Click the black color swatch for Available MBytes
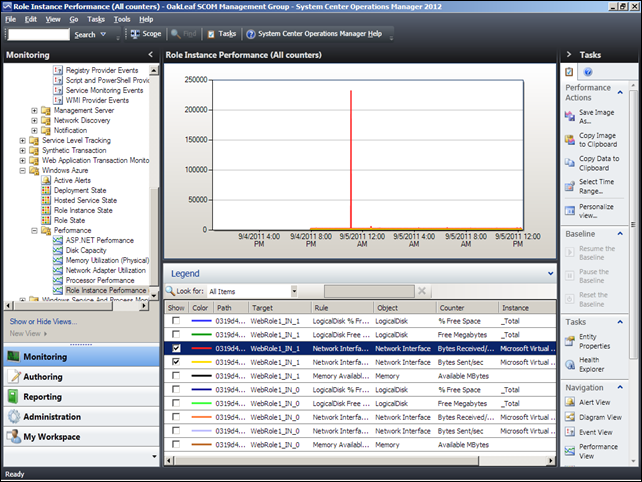 coord(201,376)
